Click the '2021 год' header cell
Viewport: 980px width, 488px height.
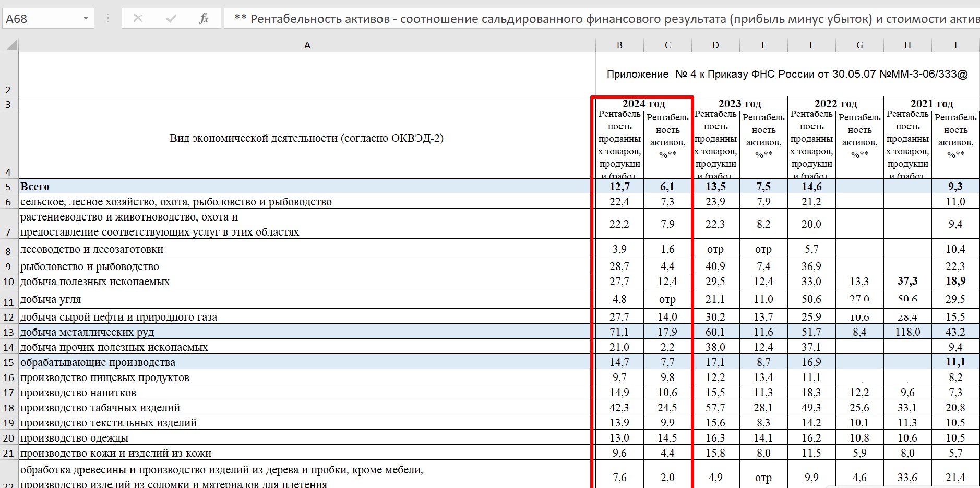click(931, 103)
